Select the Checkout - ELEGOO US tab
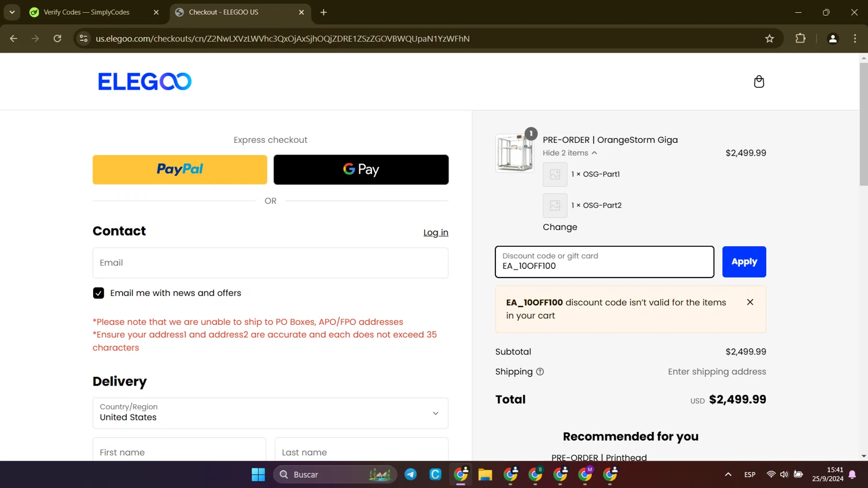This screenshot has width=868, height=488. pos(224,12)
